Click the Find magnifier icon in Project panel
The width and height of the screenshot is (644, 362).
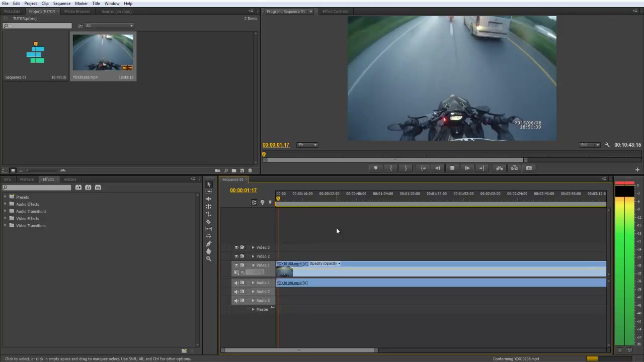226,170
